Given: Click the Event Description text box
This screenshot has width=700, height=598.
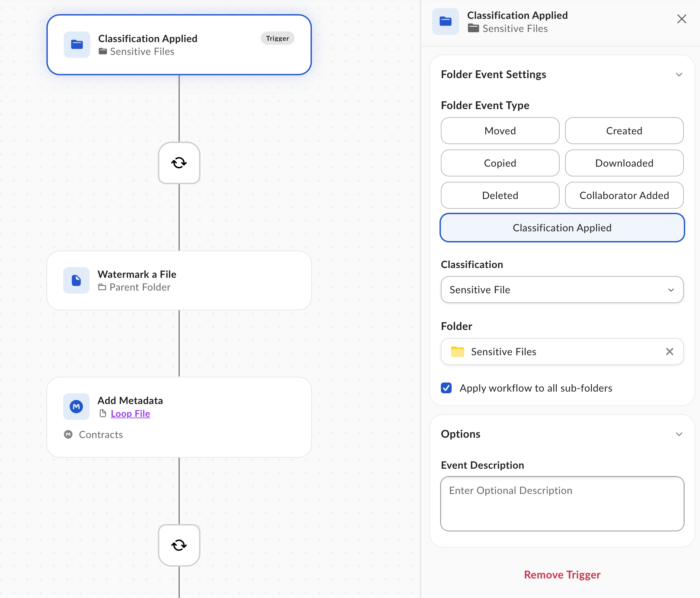Looking at the screenshot, I should tap(562, 504).
